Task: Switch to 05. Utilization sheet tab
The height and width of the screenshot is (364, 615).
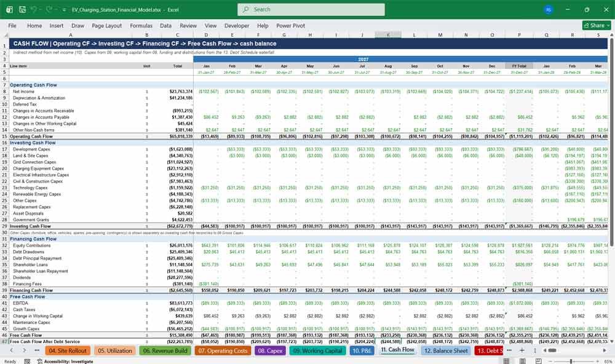Action: [114, 350]
